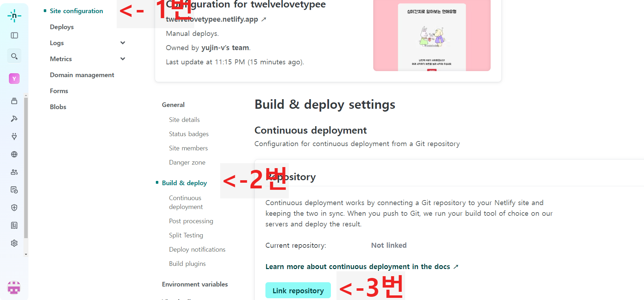The height and width of the screenshot is (300, 644).
Task: Click the 'Manual deploys.' text
Action: coord(192,33)
